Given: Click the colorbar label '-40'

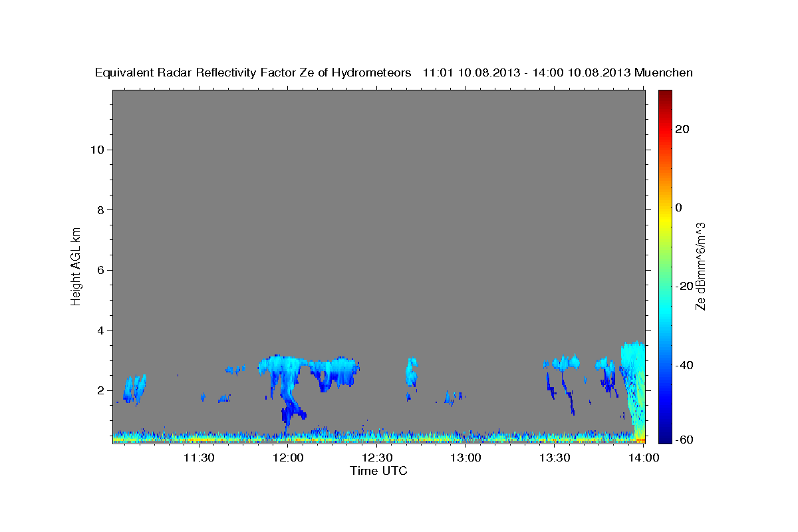Looking at the screenshot, I should pos(684,365).
